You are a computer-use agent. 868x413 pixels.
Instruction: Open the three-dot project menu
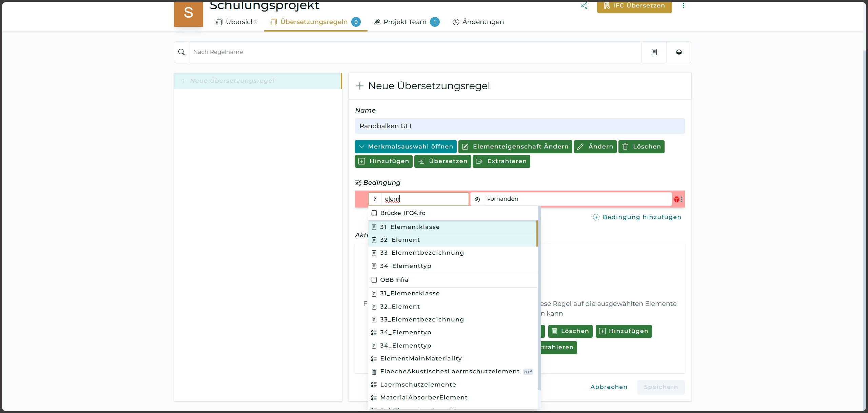tap(683, 6)
